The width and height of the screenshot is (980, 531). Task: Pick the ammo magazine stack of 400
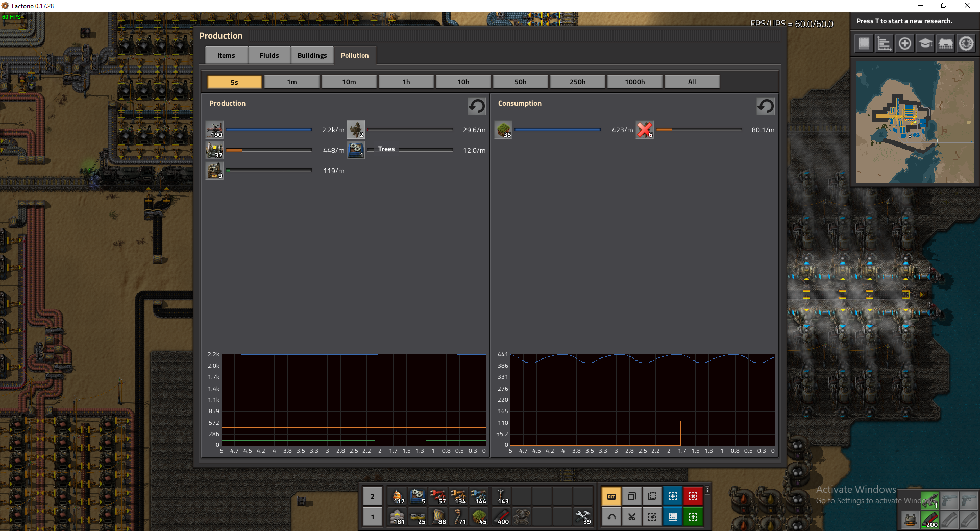click(501, 517)
